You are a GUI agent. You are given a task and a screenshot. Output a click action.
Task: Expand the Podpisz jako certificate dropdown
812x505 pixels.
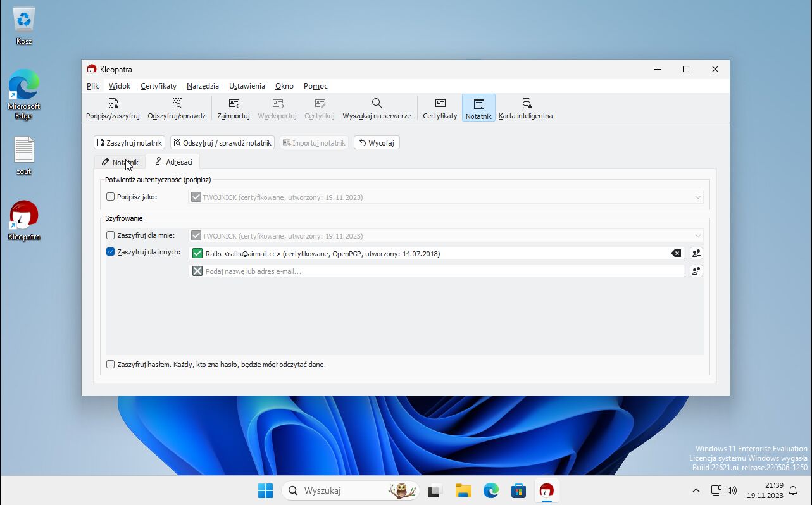[x=697, y=197]
